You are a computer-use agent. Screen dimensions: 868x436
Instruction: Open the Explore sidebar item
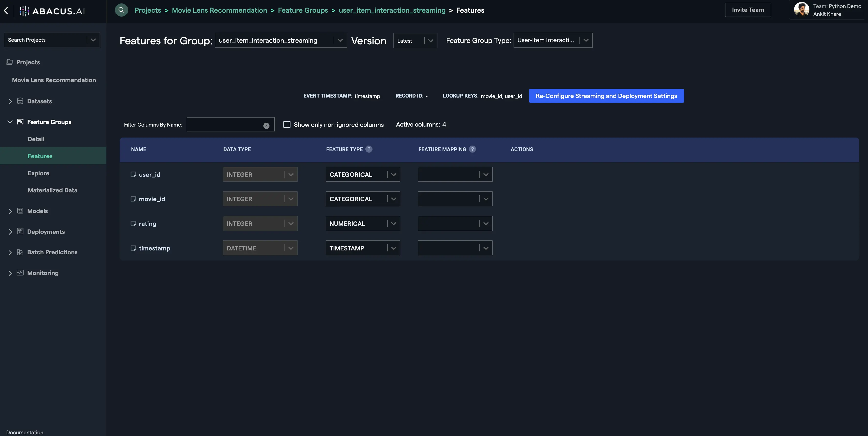click(38, 173)
